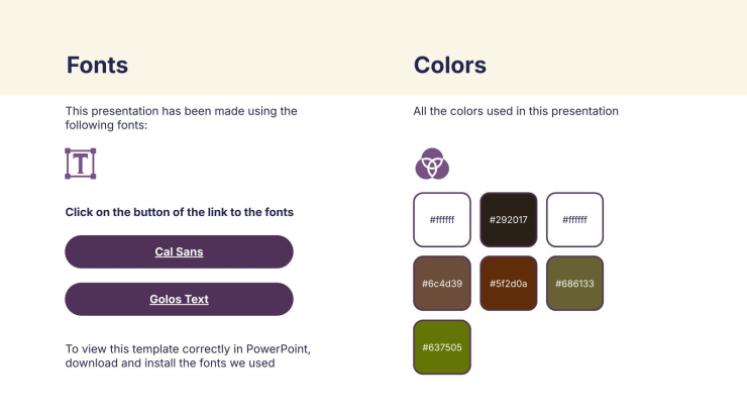747x420 pixels.
Task: Select the white swatch right of #292017
Action: [575, 219]
